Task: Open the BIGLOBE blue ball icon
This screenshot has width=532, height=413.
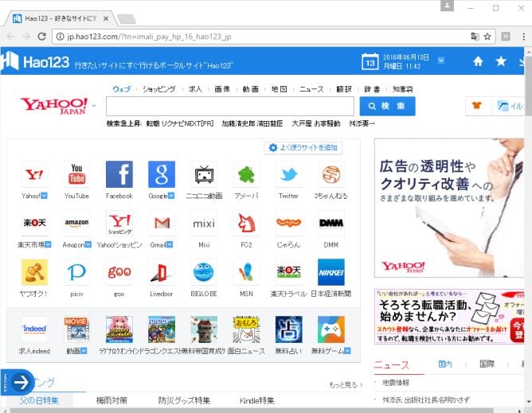Action: (204, 272)
